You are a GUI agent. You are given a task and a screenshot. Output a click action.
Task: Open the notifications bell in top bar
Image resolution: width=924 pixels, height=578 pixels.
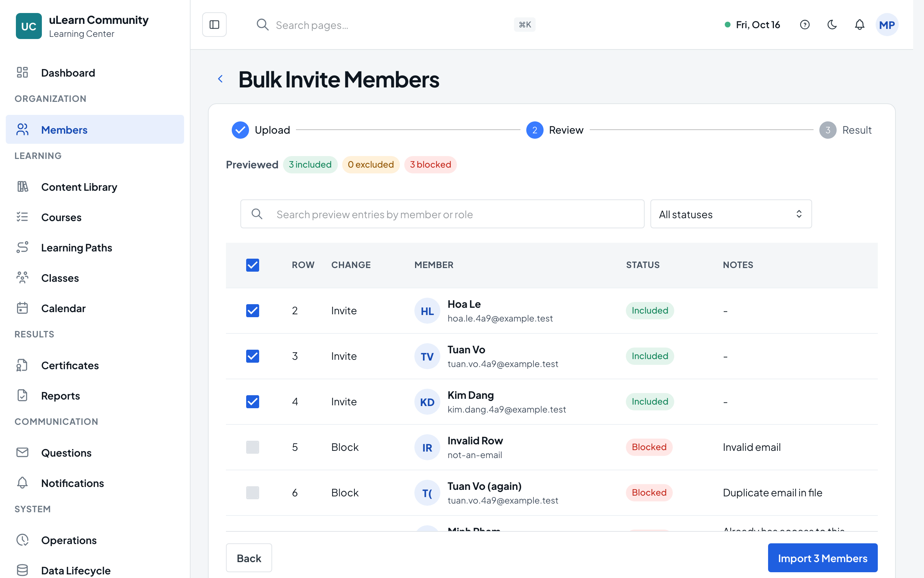(859, 25)
